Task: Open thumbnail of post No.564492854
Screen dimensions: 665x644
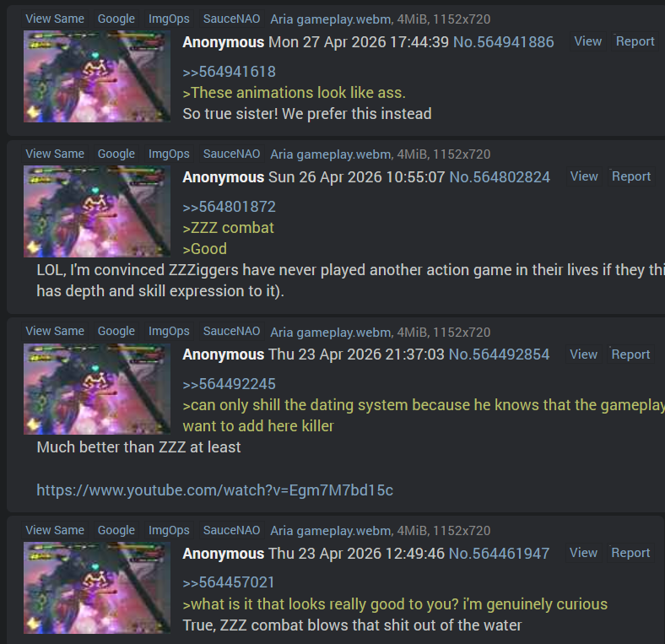Action: (97, 388)
